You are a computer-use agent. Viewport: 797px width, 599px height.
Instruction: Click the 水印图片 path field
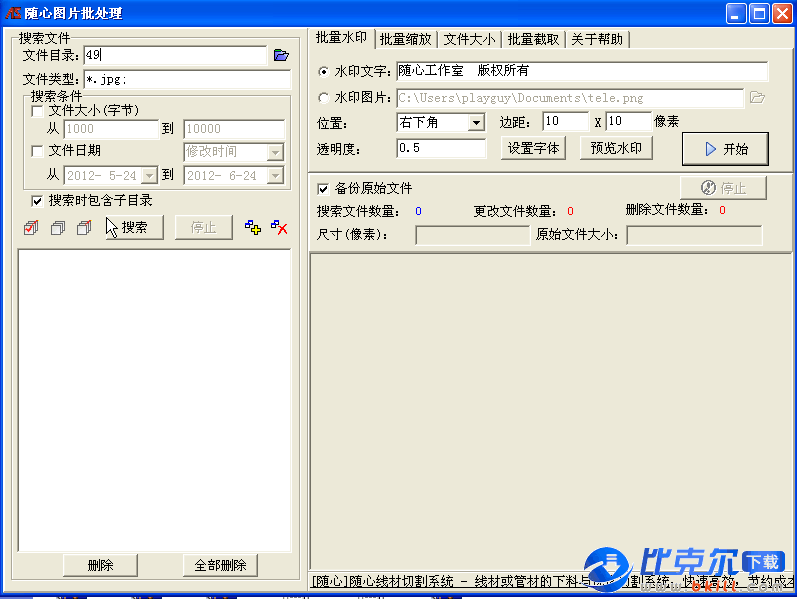[x=570, y=98]
